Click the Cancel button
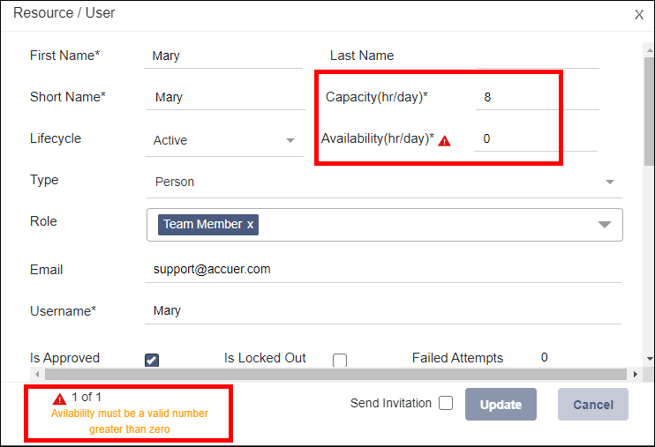Screen dimensions: 655x447 click(x=593, y=404)
